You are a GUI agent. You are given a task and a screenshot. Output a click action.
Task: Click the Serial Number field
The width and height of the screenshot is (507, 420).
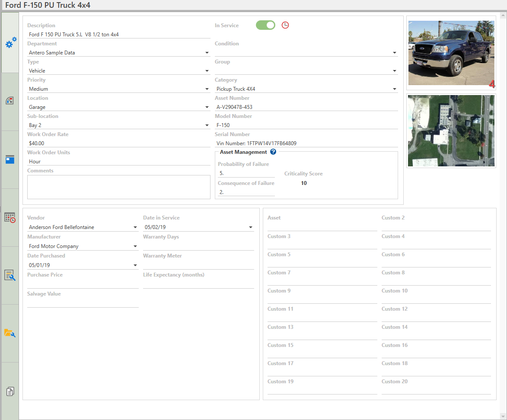[306, 143]
